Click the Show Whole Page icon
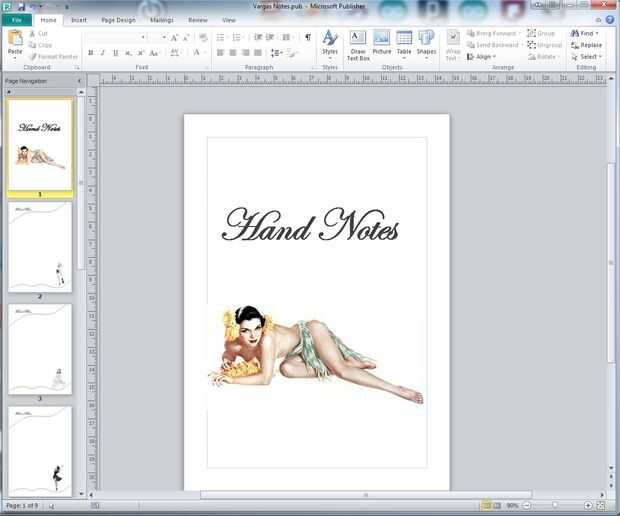Viewport: 620px width, 516px height. point(601,505)
